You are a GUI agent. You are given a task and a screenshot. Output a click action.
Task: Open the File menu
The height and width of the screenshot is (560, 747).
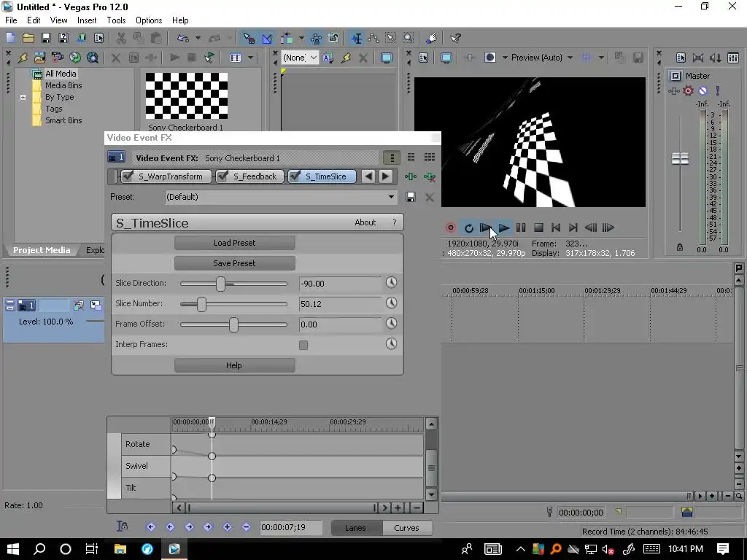11,20
